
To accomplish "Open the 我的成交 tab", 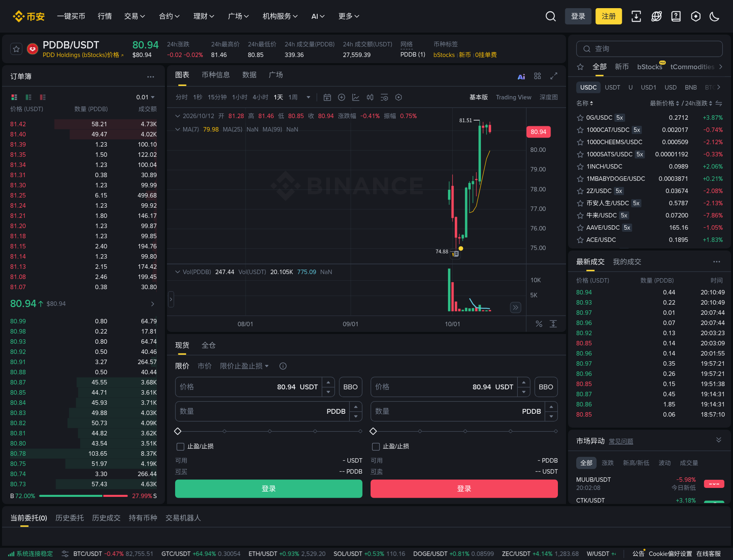I will tap(627, 262).
